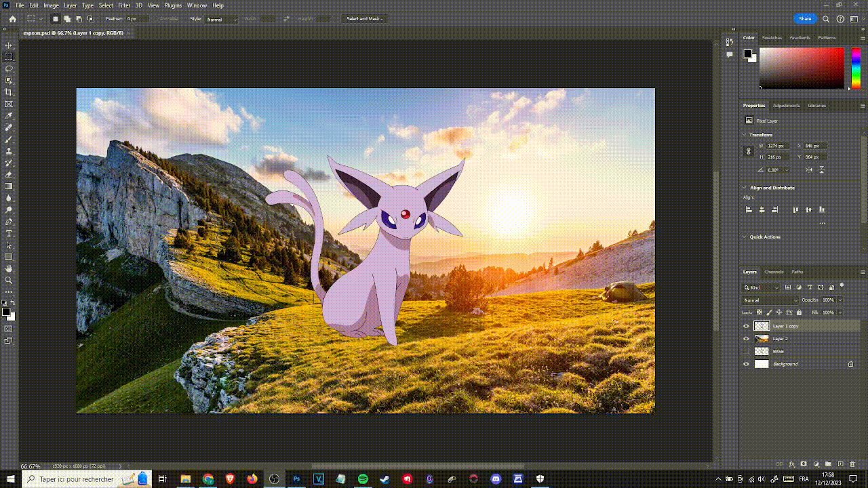The image size is (868, 488).
Task: Hide the Layer 1 copy layer
Action: 747,326
